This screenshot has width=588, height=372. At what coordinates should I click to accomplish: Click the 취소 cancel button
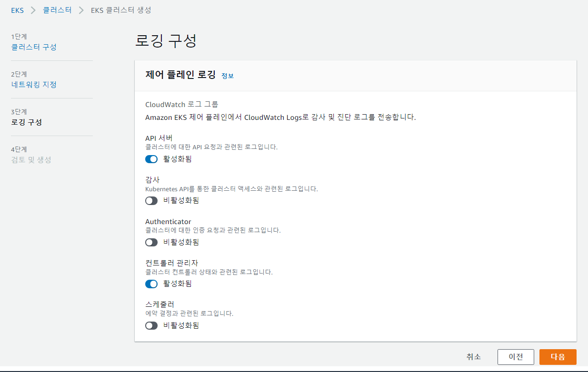click(x=474, y=357)
